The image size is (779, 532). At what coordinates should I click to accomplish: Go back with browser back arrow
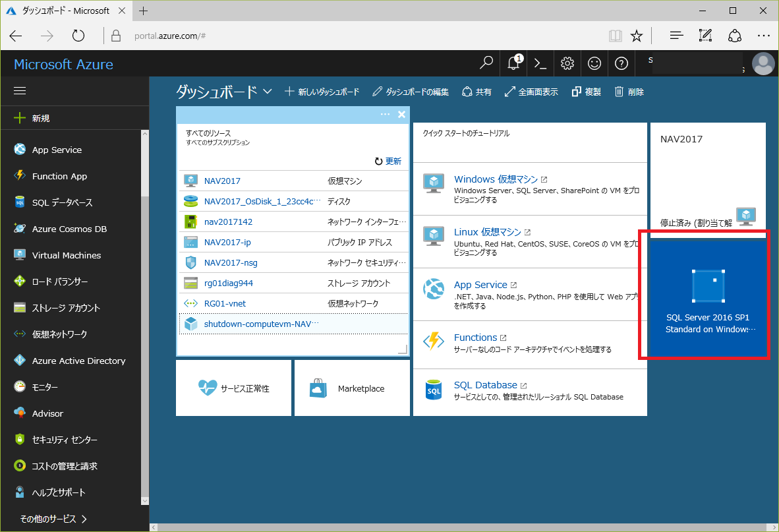pyautogui.click(x=16, y=36)
